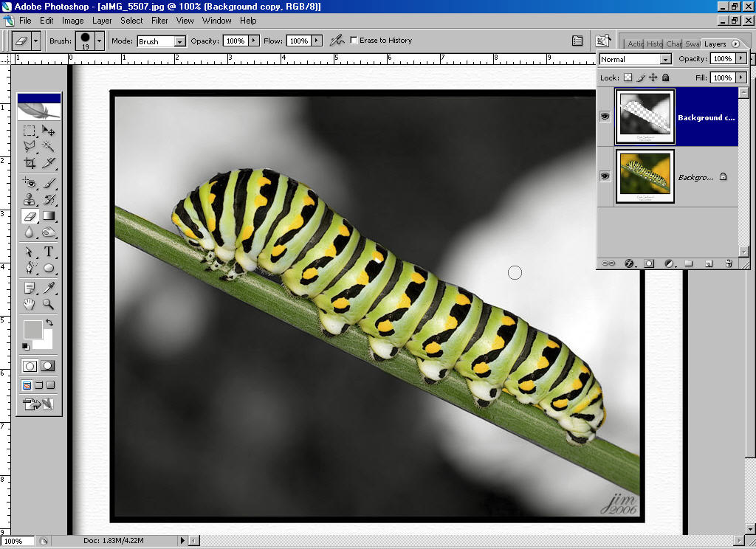Select the Move tool

click(x=48, y=130)
